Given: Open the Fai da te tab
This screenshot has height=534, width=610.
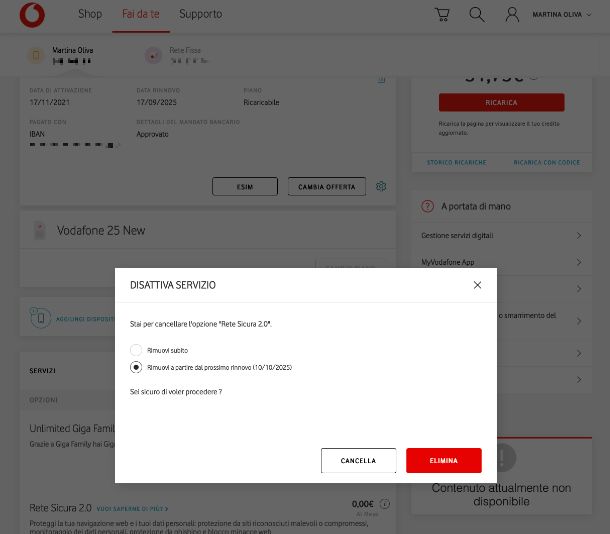Looking at the screenshot, I should pos(140,14).
